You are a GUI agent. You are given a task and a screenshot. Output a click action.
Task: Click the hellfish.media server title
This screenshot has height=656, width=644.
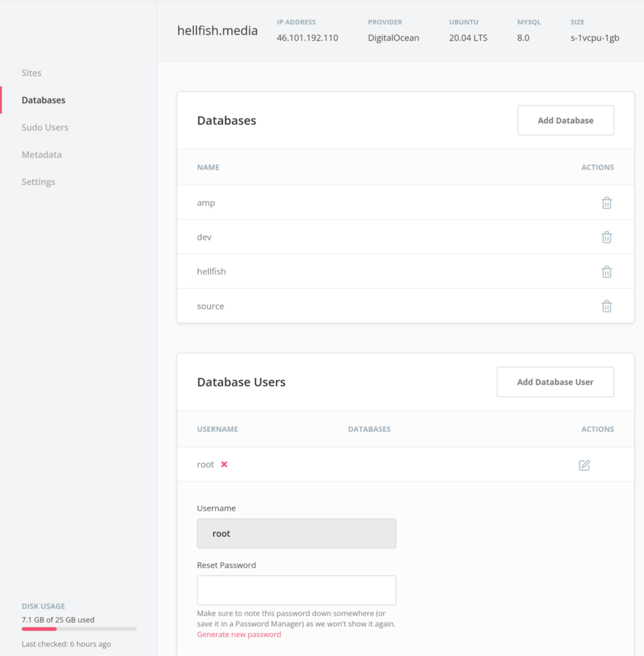[x=217, y=31]
